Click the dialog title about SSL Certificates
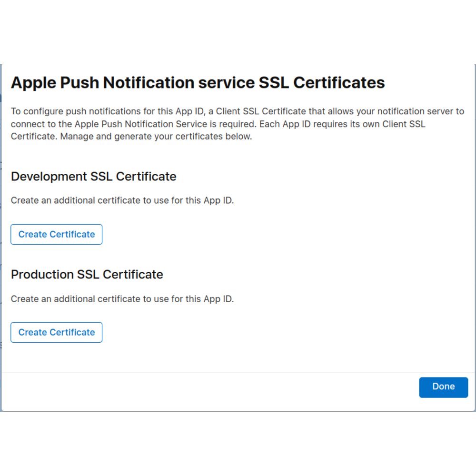476x476 pixels. [198, 82]
